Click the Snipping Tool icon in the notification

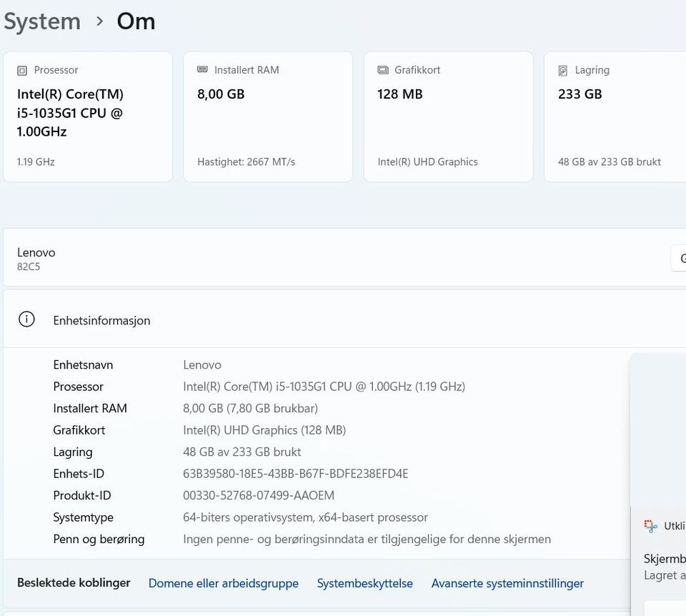(x=650, y=526)
